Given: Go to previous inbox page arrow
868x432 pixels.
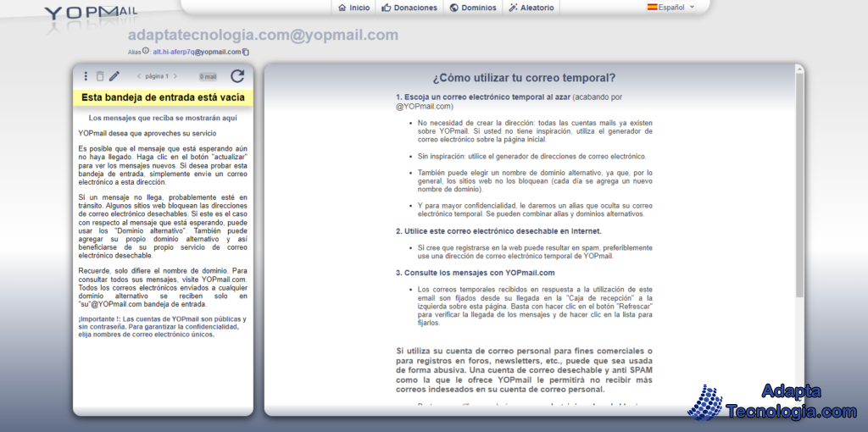Looking at the screenshot, I should (x=138, y=76).
